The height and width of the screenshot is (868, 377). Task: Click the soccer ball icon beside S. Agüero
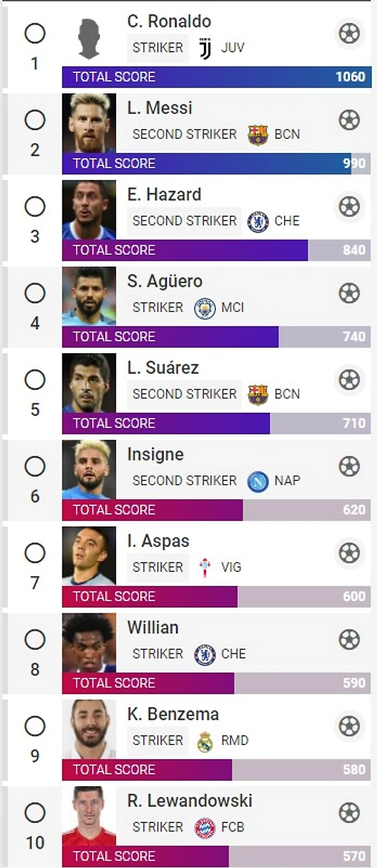pyautogui.click(x=349, y=294)
